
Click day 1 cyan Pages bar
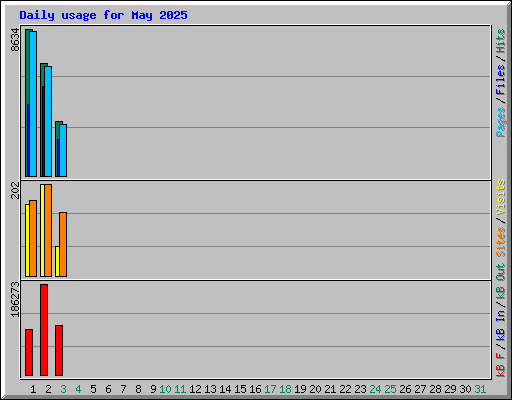(33, 104)
